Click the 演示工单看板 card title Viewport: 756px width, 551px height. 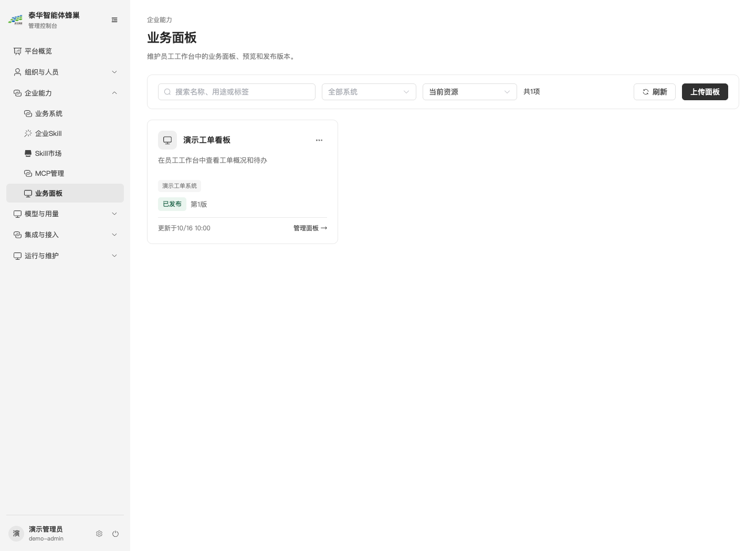pos(207,140)
